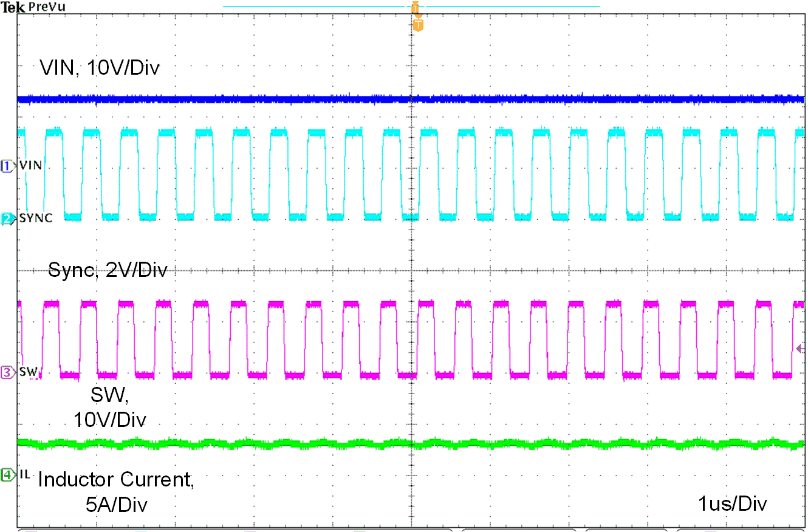
Task: Click the channel 4 IL ground marker
Action: (9, 475)
